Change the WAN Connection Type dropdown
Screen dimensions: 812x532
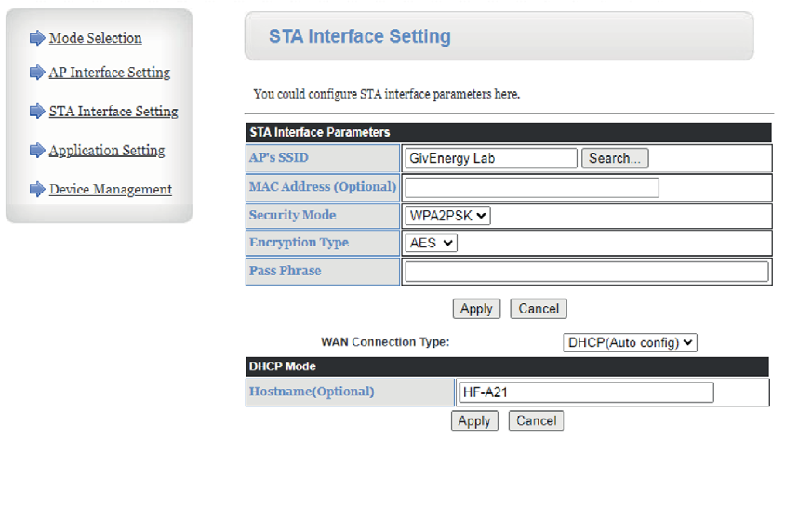(630, 342)
